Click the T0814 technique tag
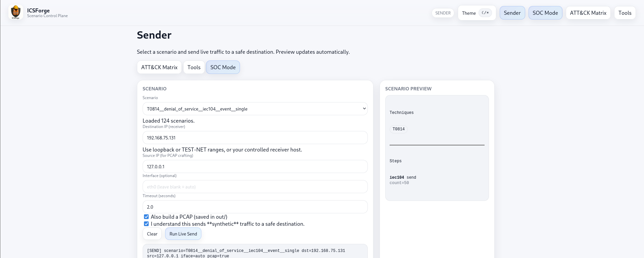Image resolution: width=644 pixels, height=258 pixels. (x=399, y=129)
